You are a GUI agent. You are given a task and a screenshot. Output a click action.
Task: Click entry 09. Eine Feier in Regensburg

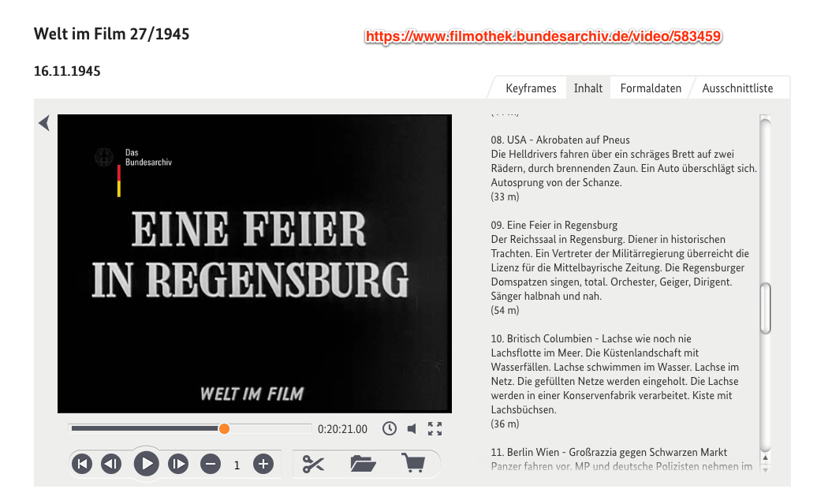point(554,225)
